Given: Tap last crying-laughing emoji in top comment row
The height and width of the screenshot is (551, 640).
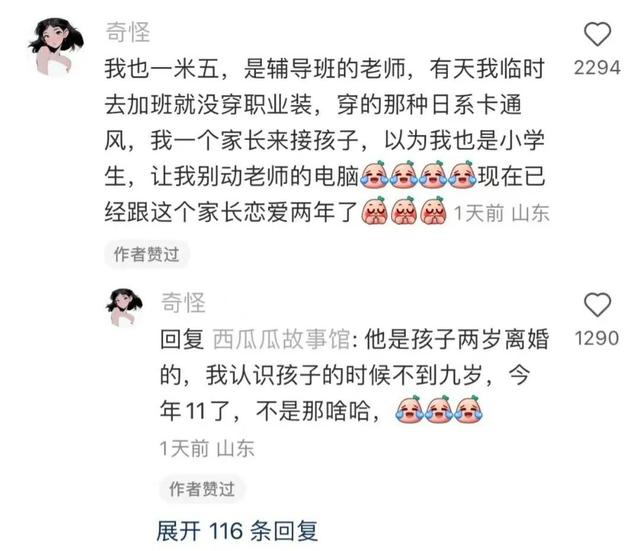Looking at the screenshot, I should [x=462, y=176].
